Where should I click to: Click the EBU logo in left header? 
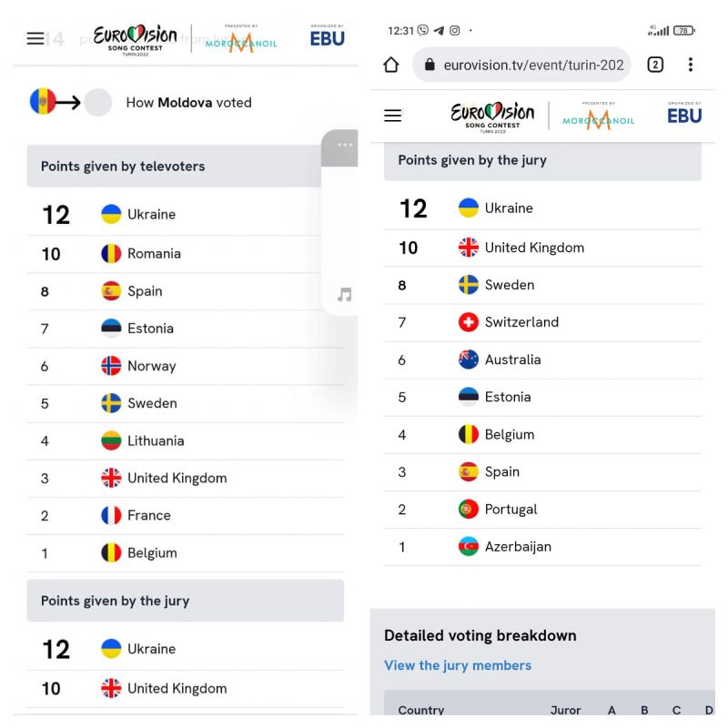(328, 36)
